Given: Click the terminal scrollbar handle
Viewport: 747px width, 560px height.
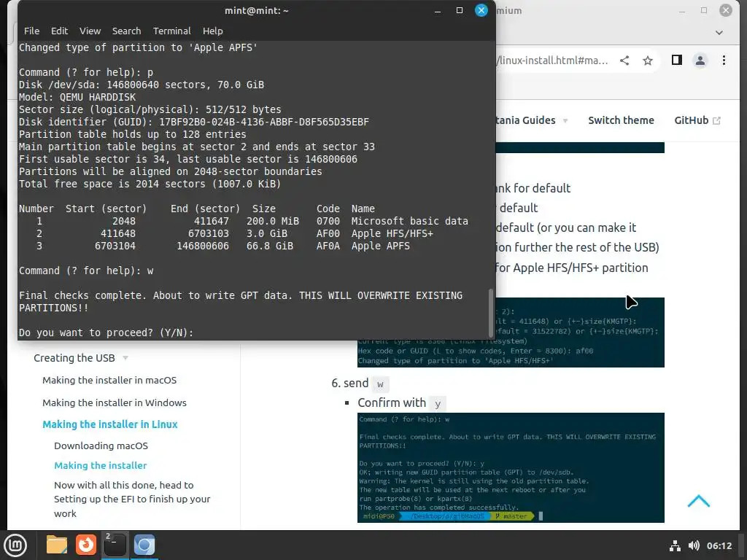Looking at the screenshot, I should [x=491, y=313].
